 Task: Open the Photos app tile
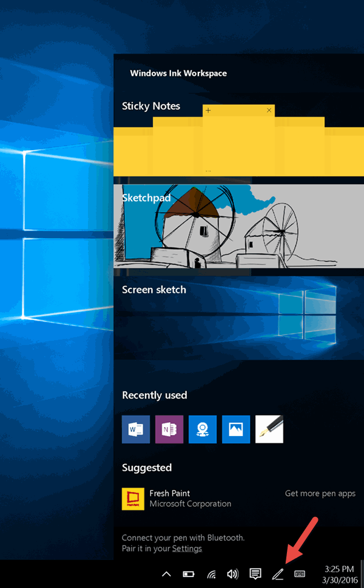[236, 429]
